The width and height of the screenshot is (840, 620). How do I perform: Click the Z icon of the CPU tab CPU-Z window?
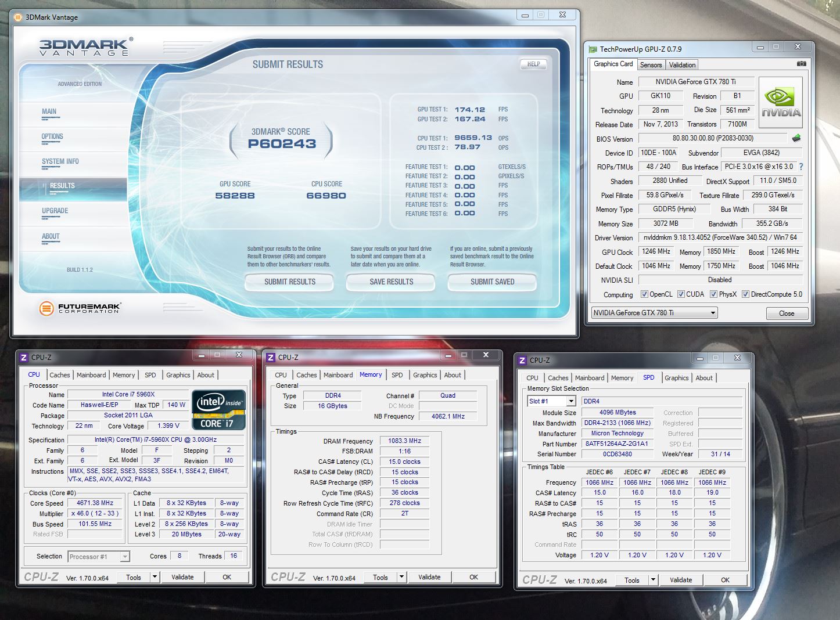[x=24, y=358]
